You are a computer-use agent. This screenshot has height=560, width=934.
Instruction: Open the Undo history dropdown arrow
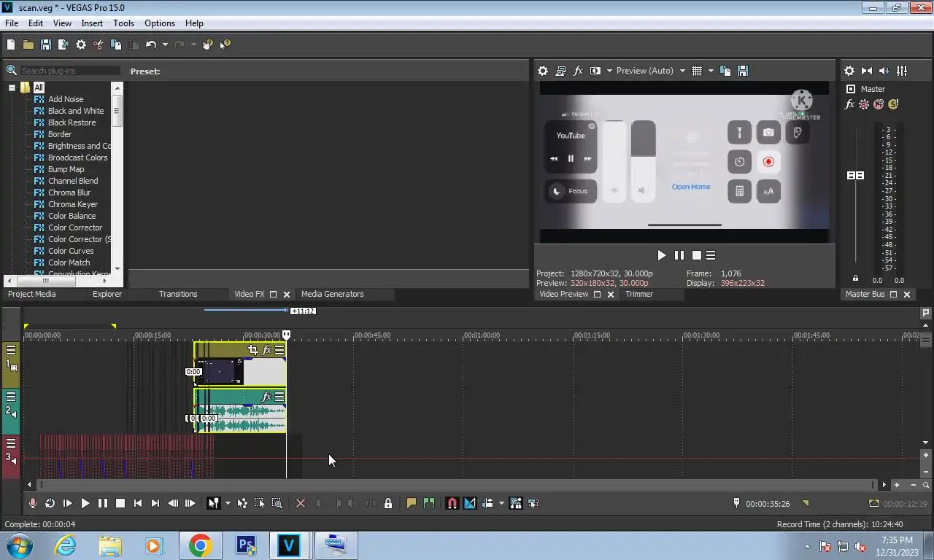[165, 44]
